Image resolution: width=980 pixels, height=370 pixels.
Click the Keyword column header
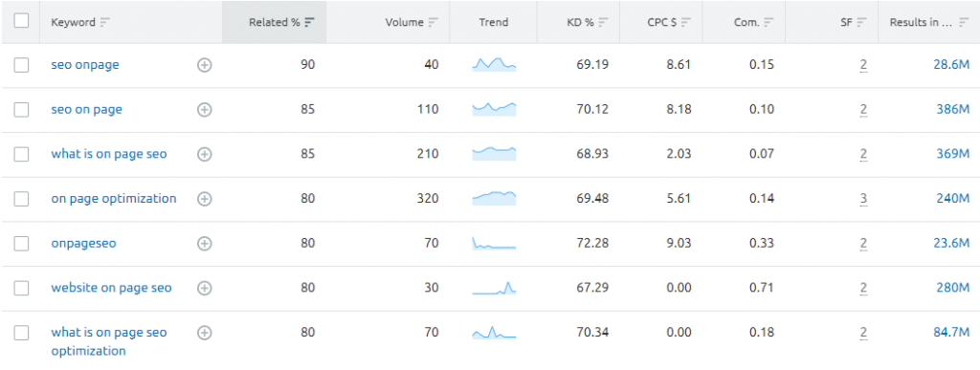click(73, 22)
